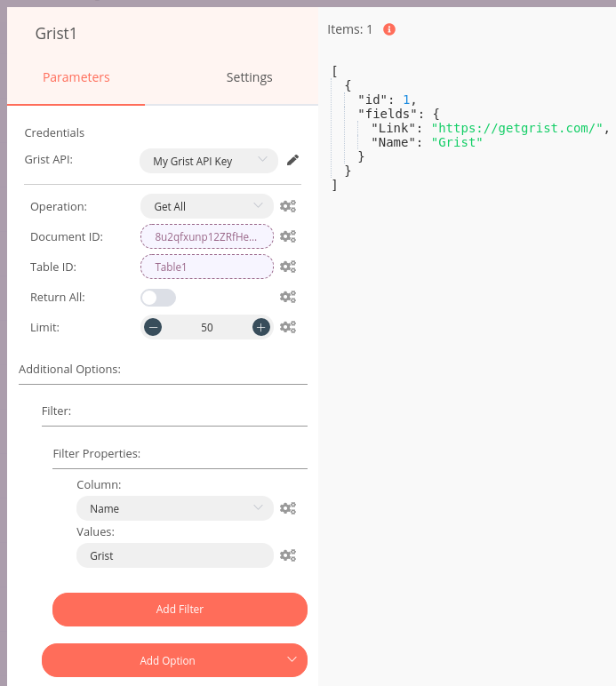Click the pencil icon to edit Grist credentials

[292, 160]
